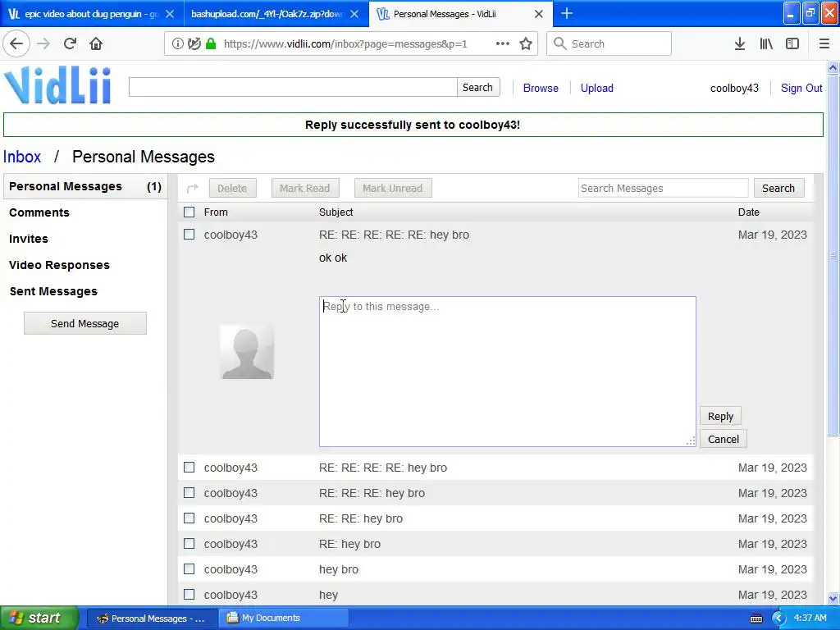Check the RE: RE: RE: RE: RE: hey bro message
This screenshot has height=630, width=840.
[x=189, y=235]
